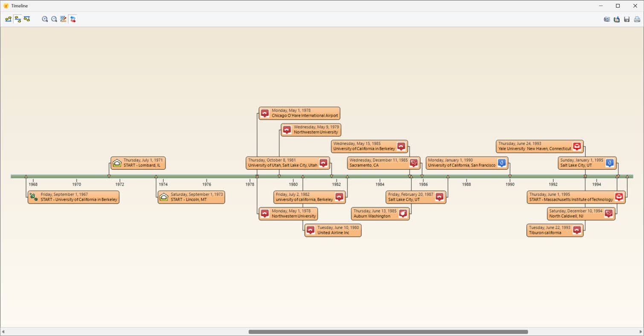Select the University of Utah, Salt Lake City card
The image size is (644, 336).
288,163
